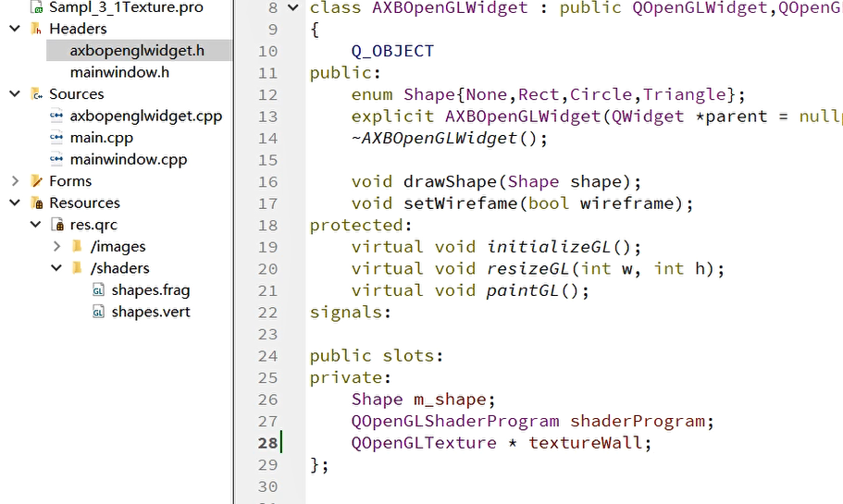Select the /shaders prefix entry

120,268
